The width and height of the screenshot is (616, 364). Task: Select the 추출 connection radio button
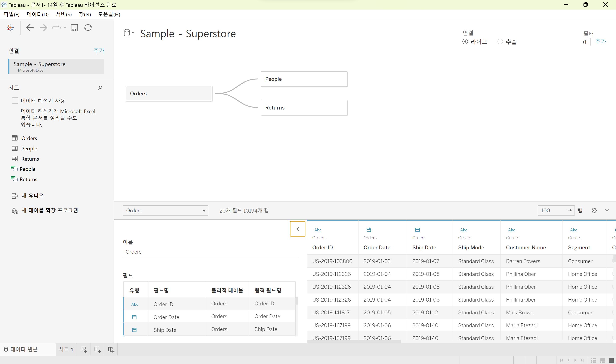click(x=500, y=42)
